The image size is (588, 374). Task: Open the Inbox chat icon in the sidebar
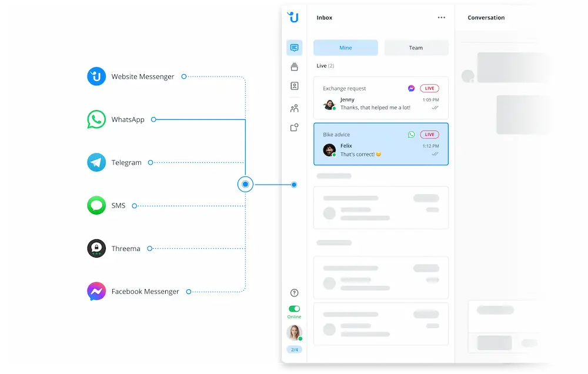click(x=294, y=48)
